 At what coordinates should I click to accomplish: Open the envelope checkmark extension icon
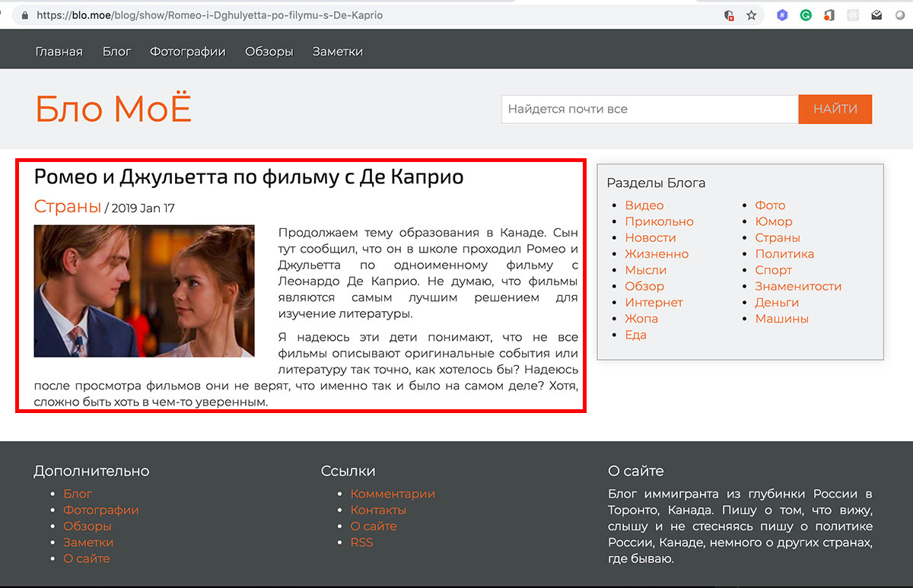tap(877, 15)
